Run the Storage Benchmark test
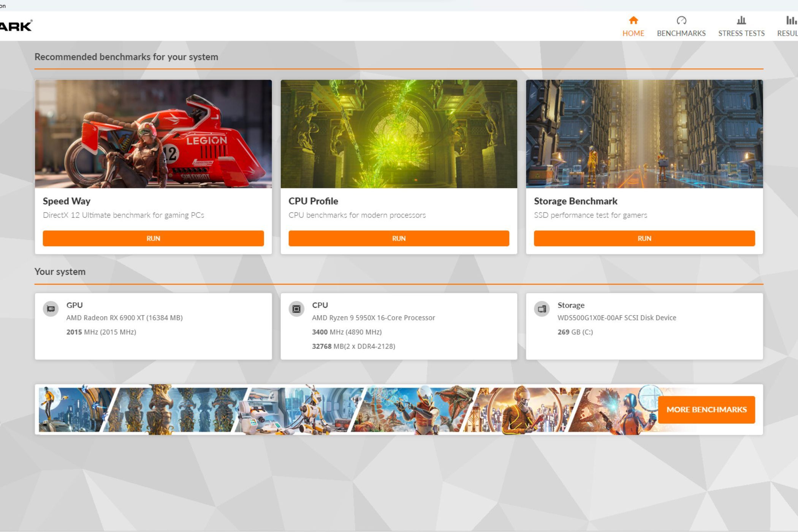 pos(644,238)
